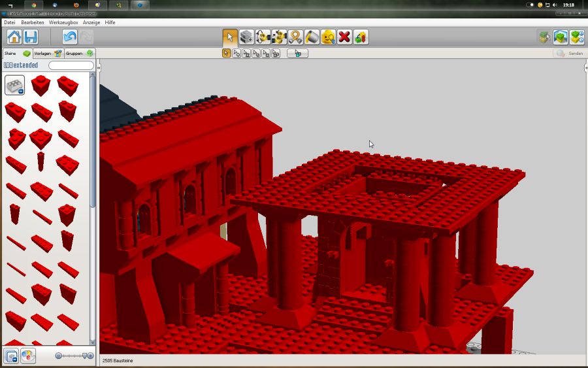This screenshot has width=588, height=368.
Task: Switch to Building guide mode icon
Action: [x=576, y=37]
